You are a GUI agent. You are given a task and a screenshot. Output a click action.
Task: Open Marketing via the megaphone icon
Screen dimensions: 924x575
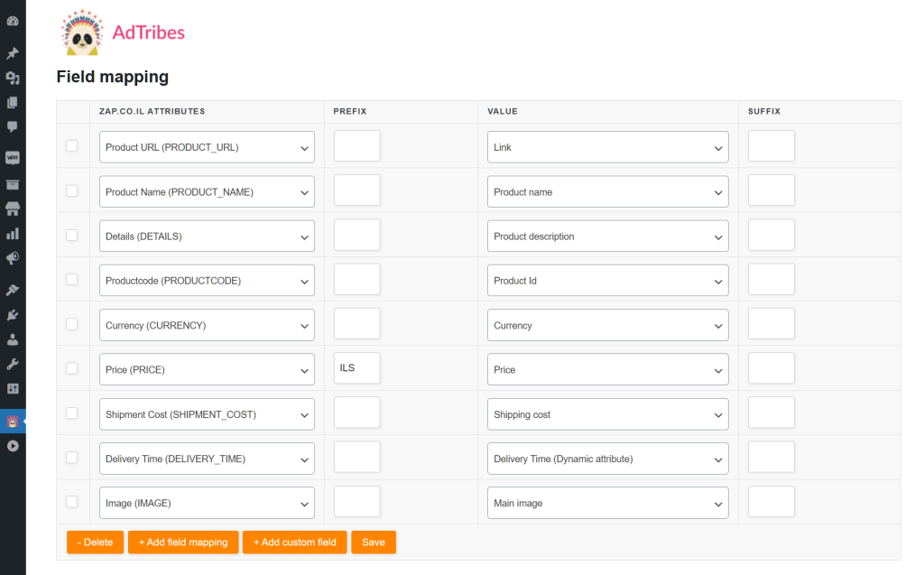click(x=13, y=257)
